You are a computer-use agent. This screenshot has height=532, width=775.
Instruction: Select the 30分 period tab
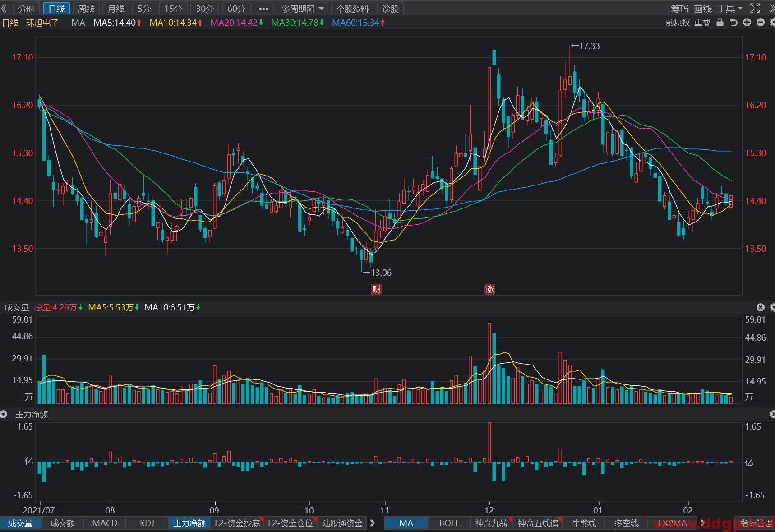point(205,9)
